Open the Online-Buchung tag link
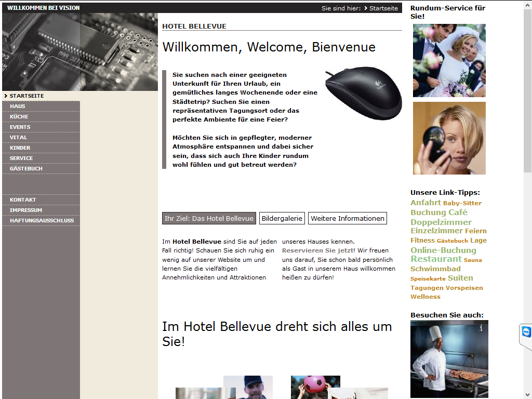Viewport: 532px width, 399px height. tap(444, 250)
